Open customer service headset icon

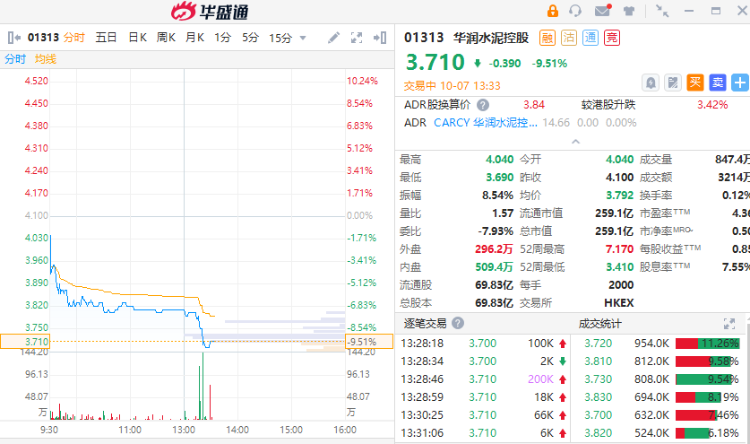[x=575, y=11]
